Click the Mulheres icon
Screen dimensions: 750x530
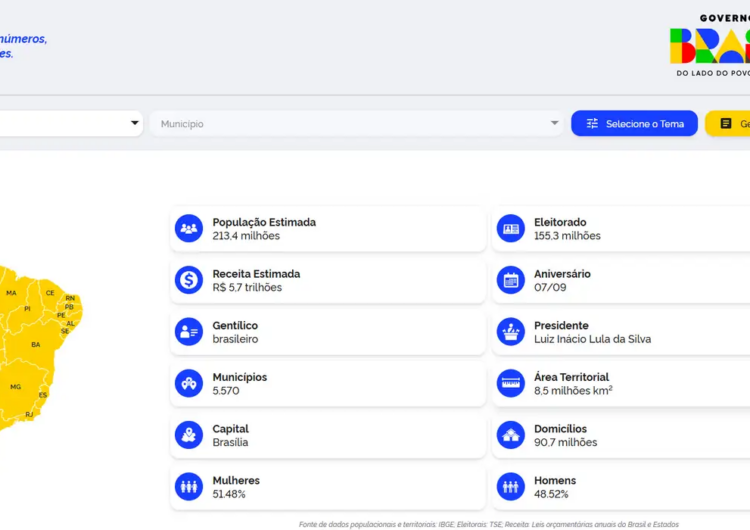click(189, 487)
